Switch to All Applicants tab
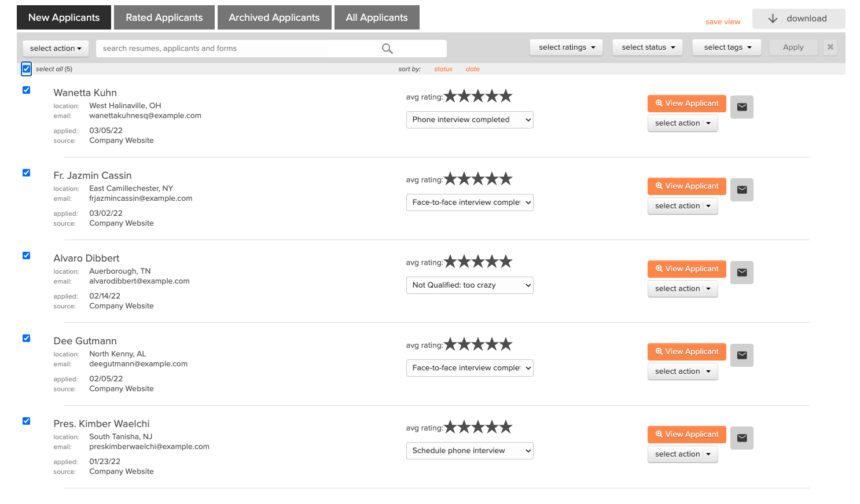860x504 pixels. pyautogui.click(x=377, y=17)
